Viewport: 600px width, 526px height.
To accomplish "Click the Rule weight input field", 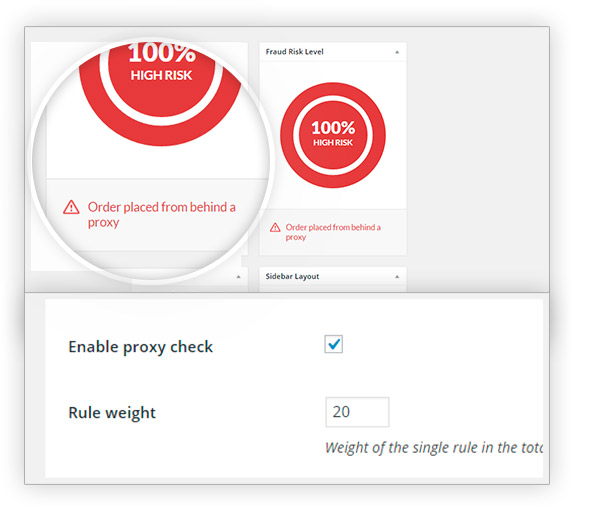I will pos(357,412).
